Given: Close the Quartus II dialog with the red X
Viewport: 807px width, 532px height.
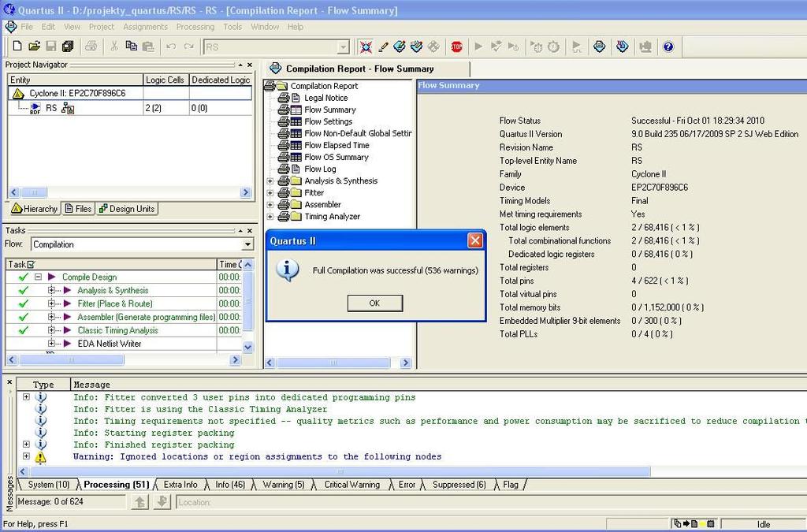Looking at the screenshot, I should [475, 240].
